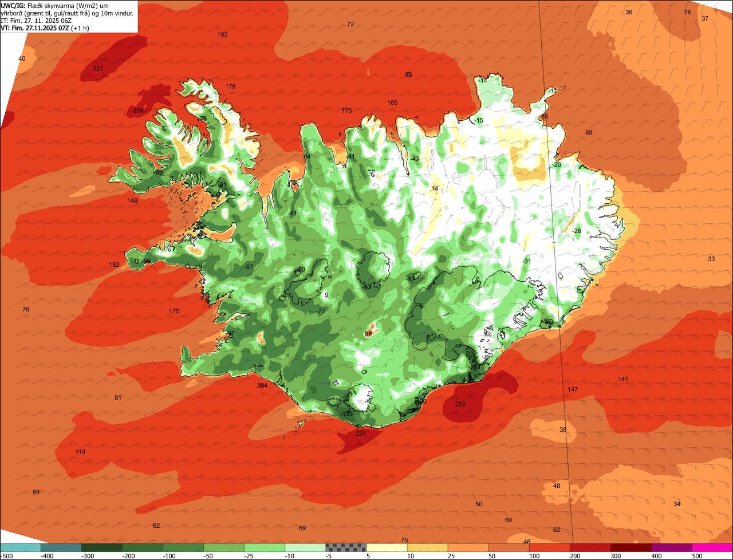Click the legend swatch between -400 and -300
The width and height of the screenshot is (733, 560).
pyautogui.click(x=61, y=547)
